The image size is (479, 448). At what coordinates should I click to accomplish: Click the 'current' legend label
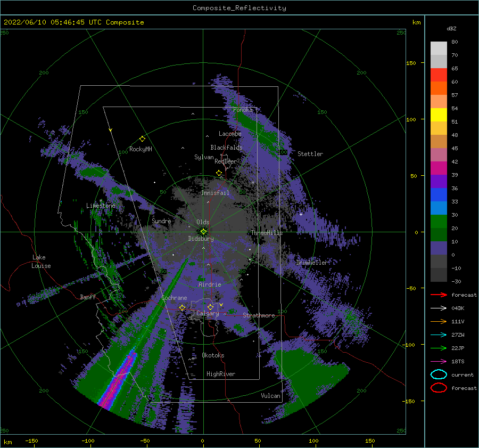463,375
